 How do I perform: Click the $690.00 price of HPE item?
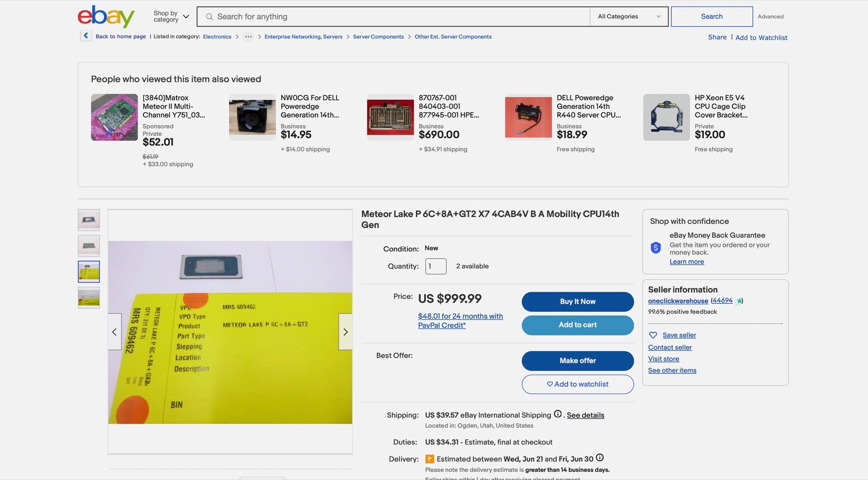click(x=439, y=135)
